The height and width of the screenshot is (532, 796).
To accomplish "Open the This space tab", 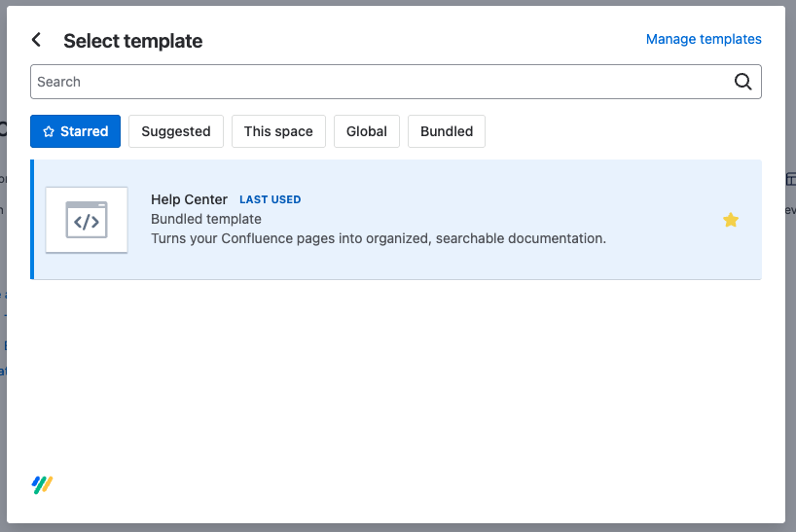I will (x=278, y=131).
